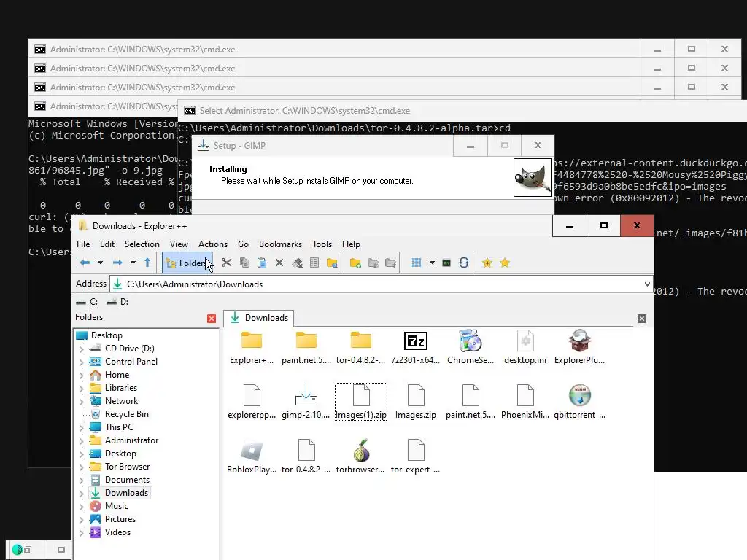The width and height of the screenshot is (747, 560).
Task: Click the Move To folder icon
Action: tap(391, 262)
